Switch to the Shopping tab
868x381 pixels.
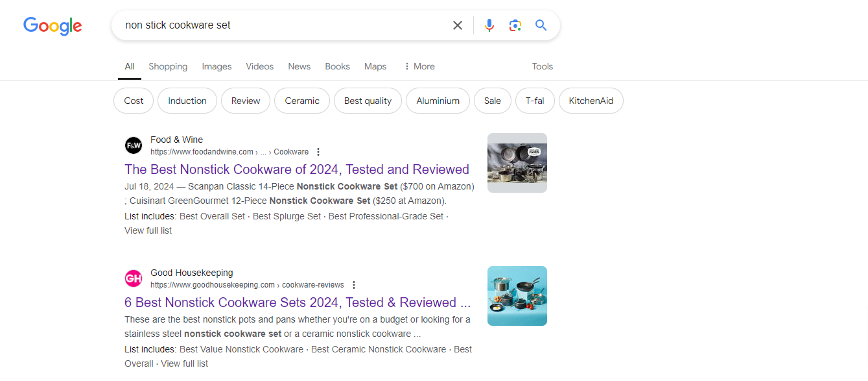coord(168,66)
